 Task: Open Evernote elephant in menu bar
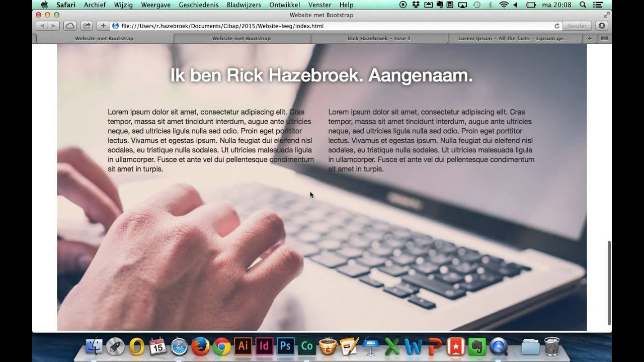point(440,5)
